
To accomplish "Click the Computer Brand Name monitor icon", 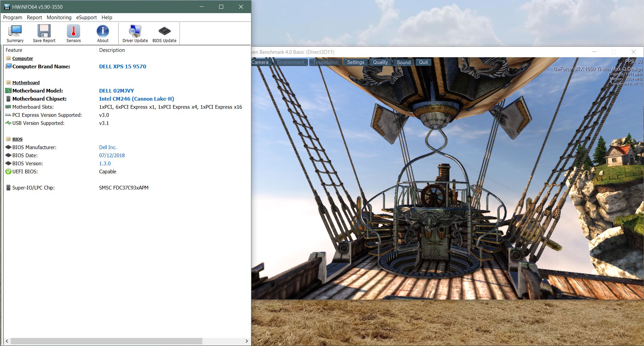I will pyautogui.click(x=8, y=66).
